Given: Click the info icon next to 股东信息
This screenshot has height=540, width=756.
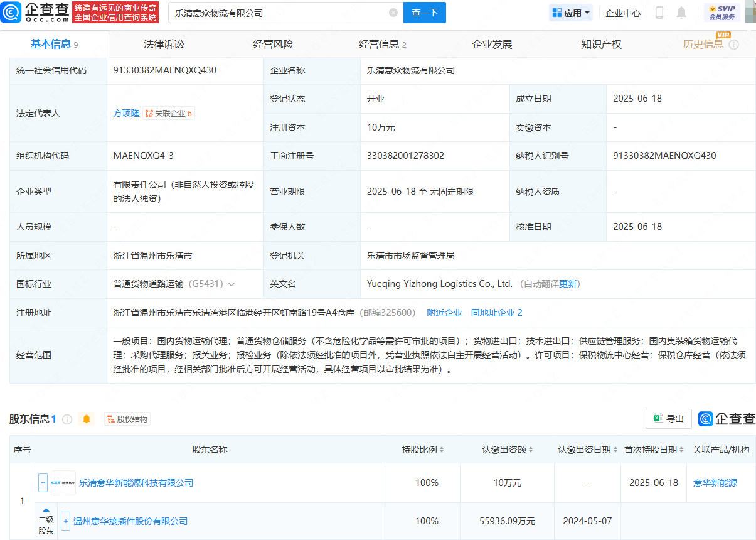Looking at the screenshot, I should coord(67,419).
